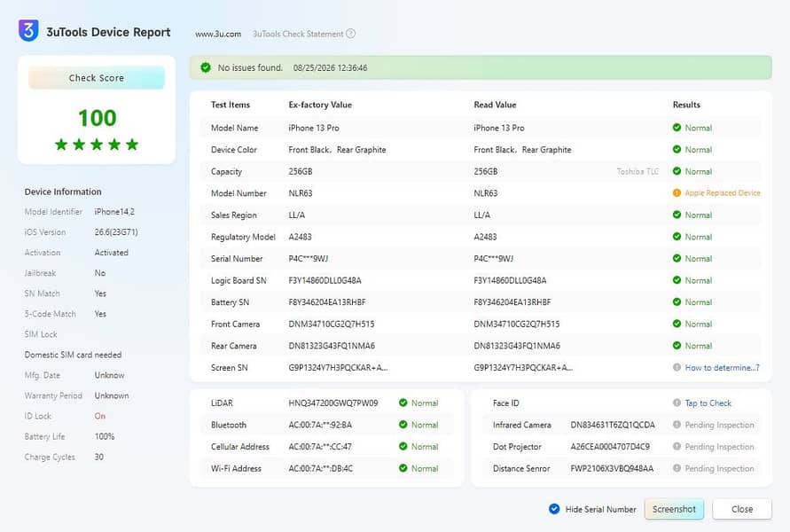
Task: Click the pending icon for Dot Projector
Action: (x=677, y=446)
